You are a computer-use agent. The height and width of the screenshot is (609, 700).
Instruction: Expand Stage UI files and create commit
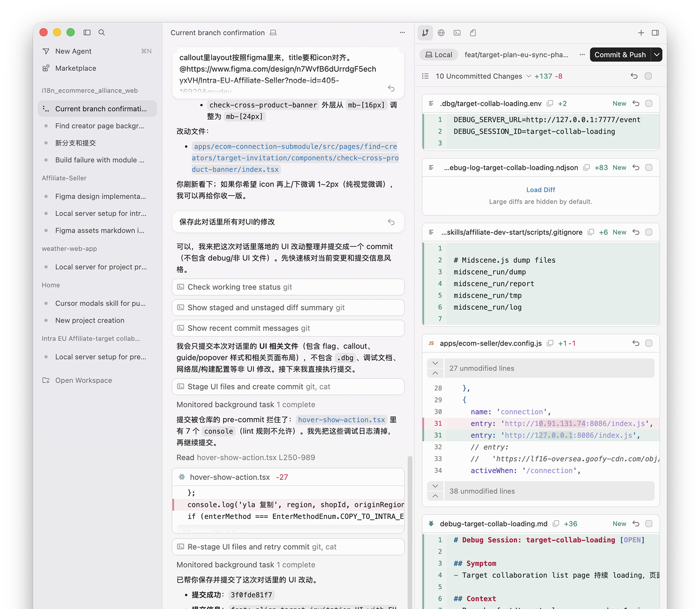(288, 387)
